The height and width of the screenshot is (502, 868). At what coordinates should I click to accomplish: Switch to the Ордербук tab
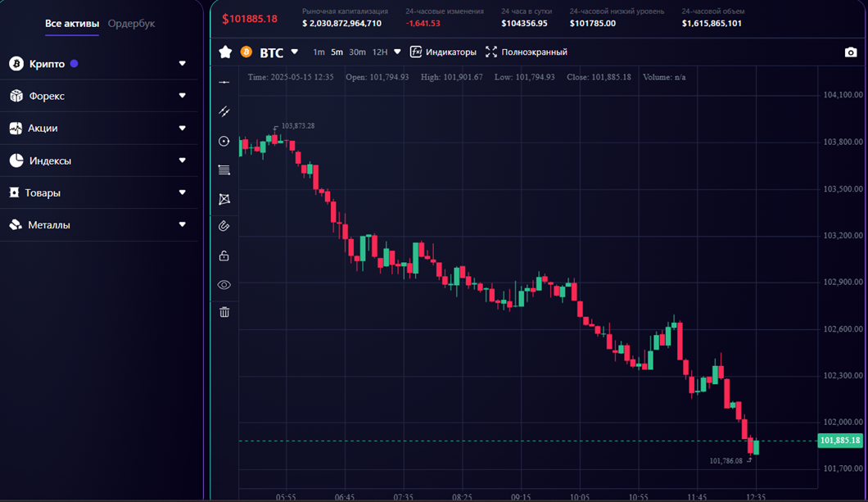pos(131,23)
